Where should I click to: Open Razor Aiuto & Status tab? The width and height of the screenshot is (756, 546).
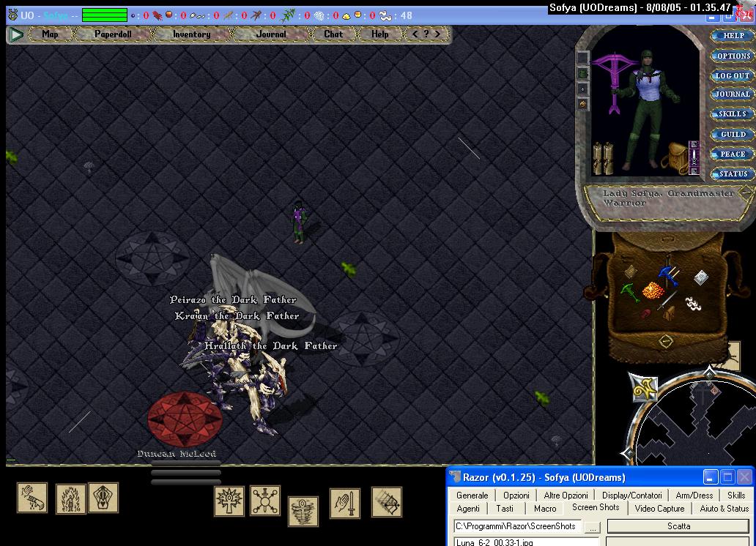[724, 509]
